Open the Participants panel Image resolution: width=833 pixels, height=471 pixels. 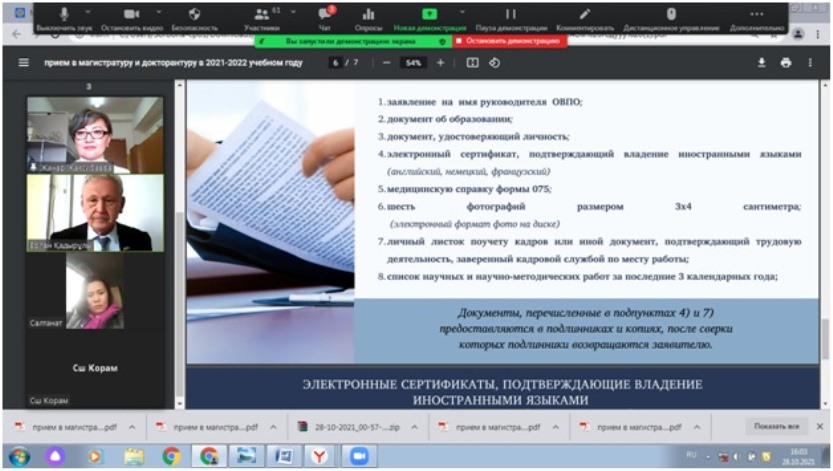[260, 15]
